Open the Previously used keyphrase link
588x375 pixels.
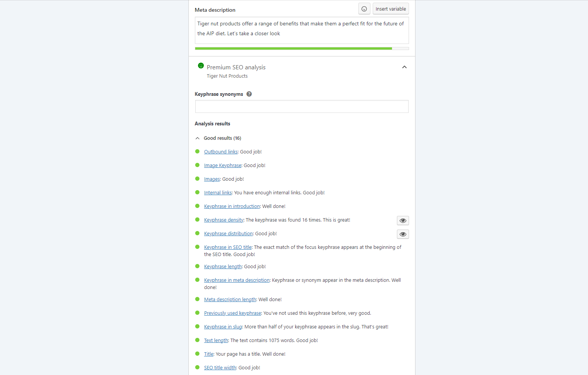233,313
